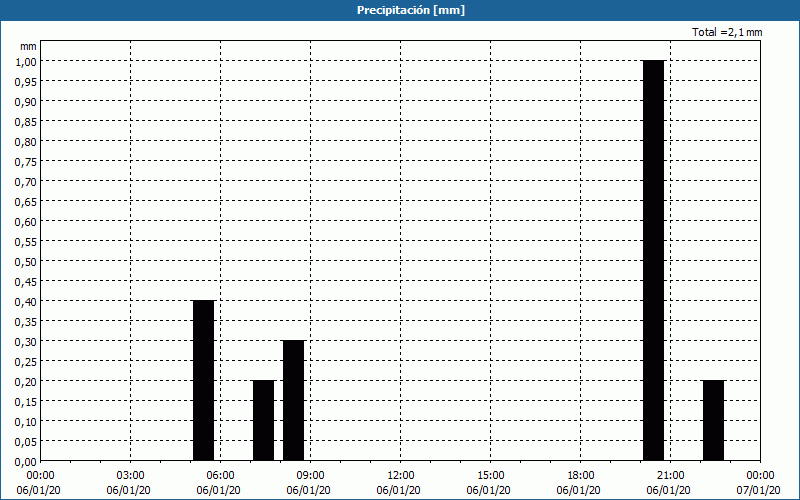The width and height of the screenshot is (800, 500).
Task: Click the mm unit label above axis
Action: tap(29, 46)
